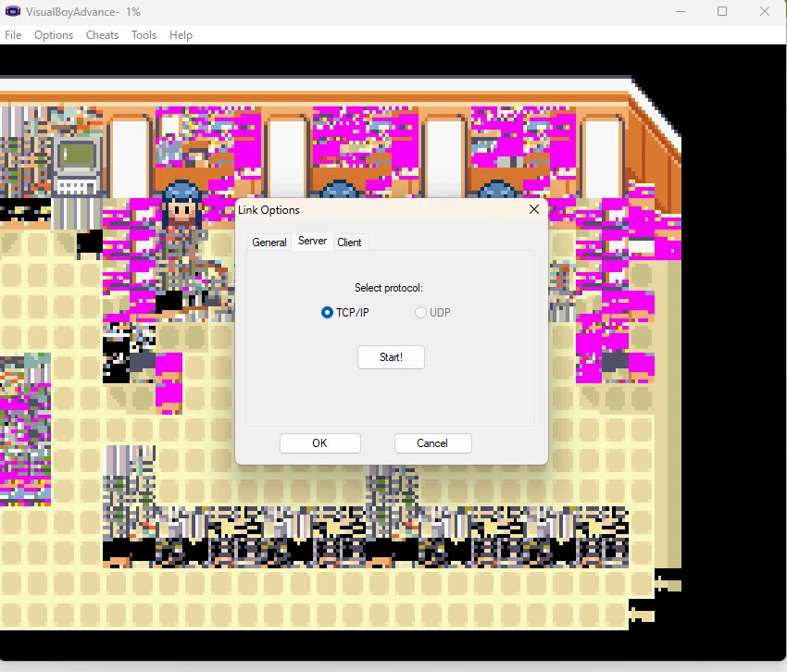The height and width of the screenshot is (672, 787).
Task: Open the Cheats menu
Action: point(103,34)
